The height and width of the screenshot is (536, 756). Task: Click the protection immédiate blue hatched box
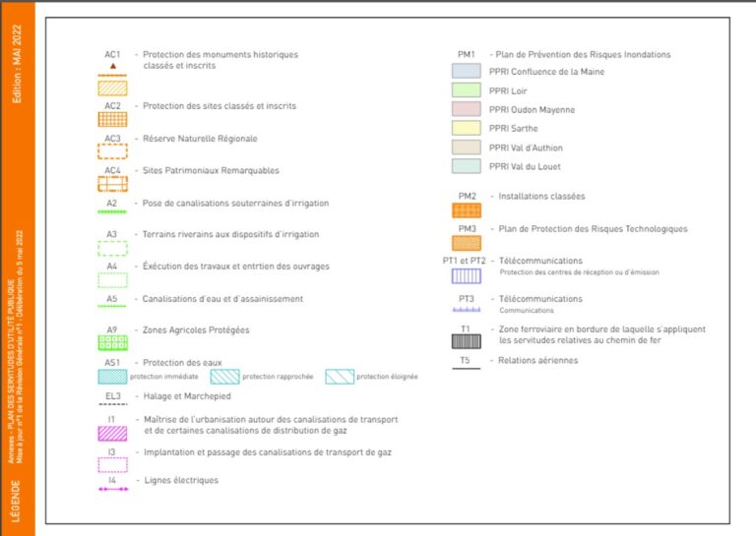point(112,377)
